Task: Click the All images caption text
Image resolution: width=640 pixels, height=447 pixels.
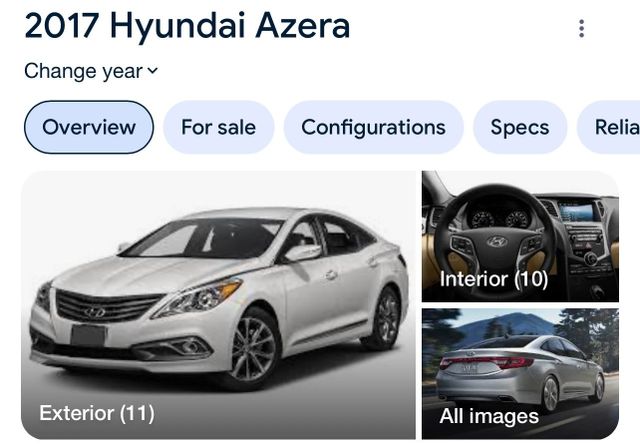Action: [x=489, y=416]
